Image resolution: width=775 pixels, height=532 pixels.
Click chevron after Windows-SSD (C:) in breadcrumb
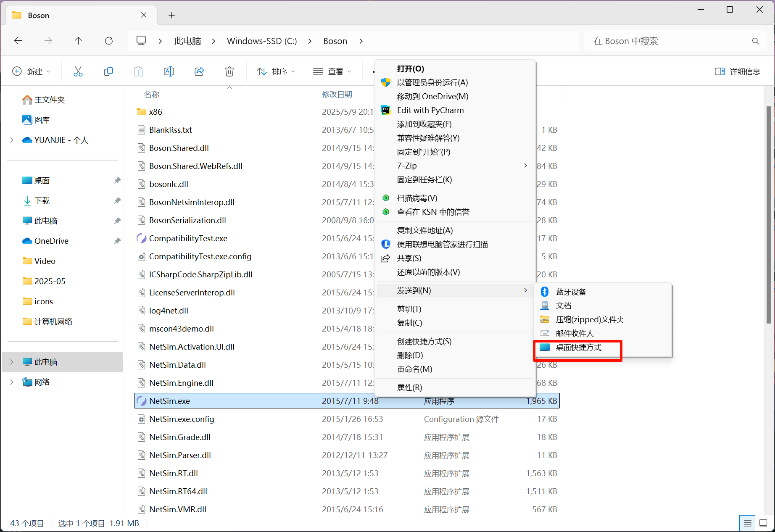point(310,41)
